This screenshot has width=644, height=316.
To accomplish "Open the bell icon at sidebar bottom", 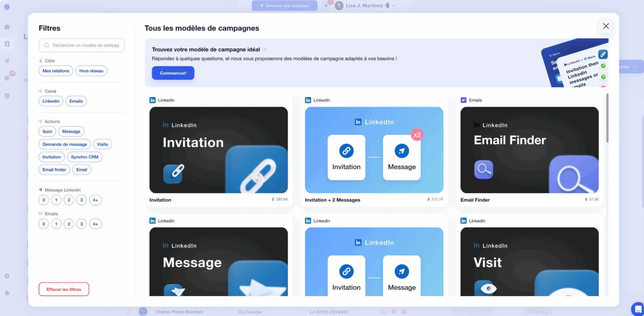I will 7,293.
